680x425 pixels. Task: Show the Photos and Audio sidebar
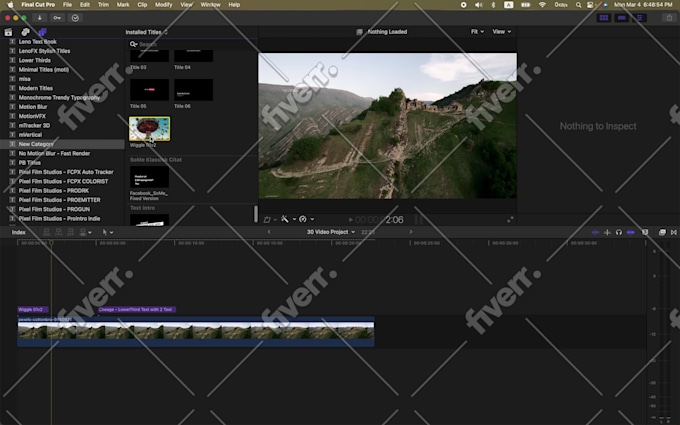click(25, 32)
